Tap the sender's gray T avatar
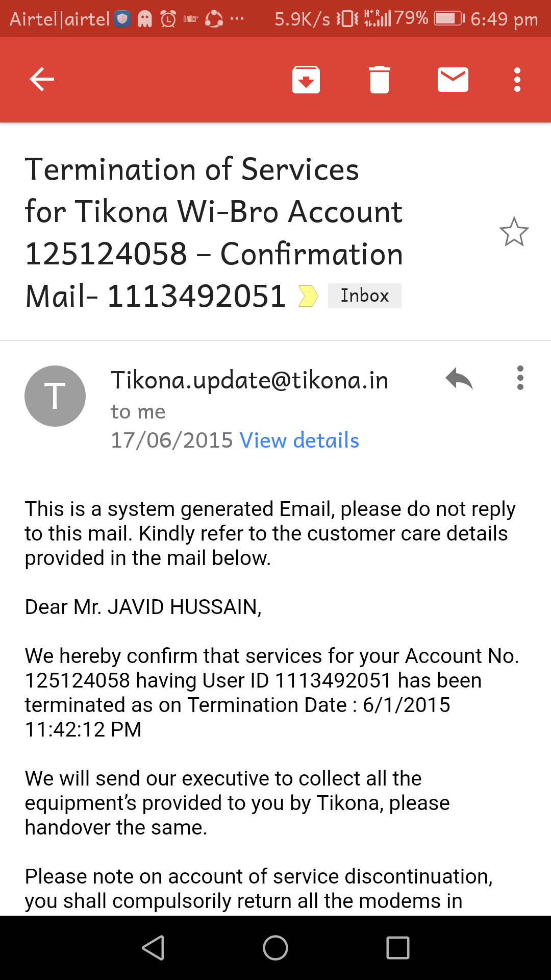This screenshot has height=980, width=551. click(x=55, y=396)
